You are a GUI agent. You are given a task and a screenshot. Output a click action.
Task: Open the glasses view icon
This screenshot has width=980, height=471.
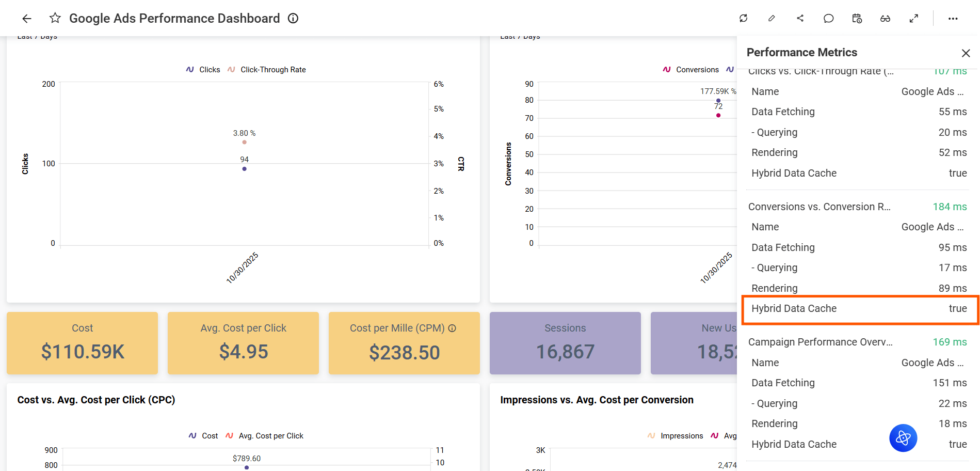click(885, 18)
